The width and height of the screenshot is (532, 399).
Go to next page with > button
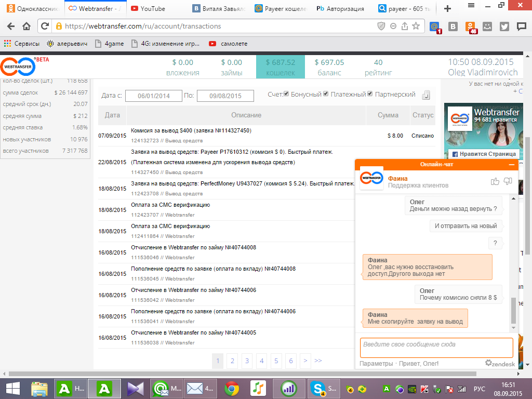305,361
